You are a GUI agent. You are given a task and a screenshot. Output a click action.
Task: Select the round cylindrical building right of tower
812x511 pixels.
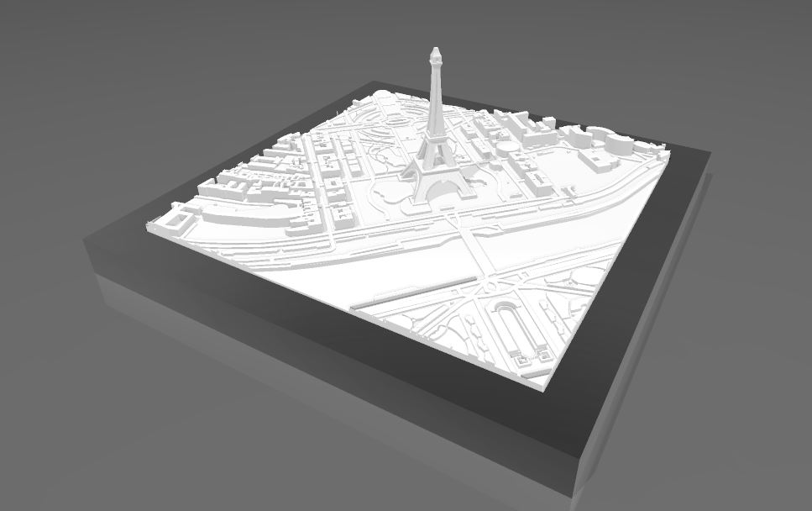click(508, 150)
